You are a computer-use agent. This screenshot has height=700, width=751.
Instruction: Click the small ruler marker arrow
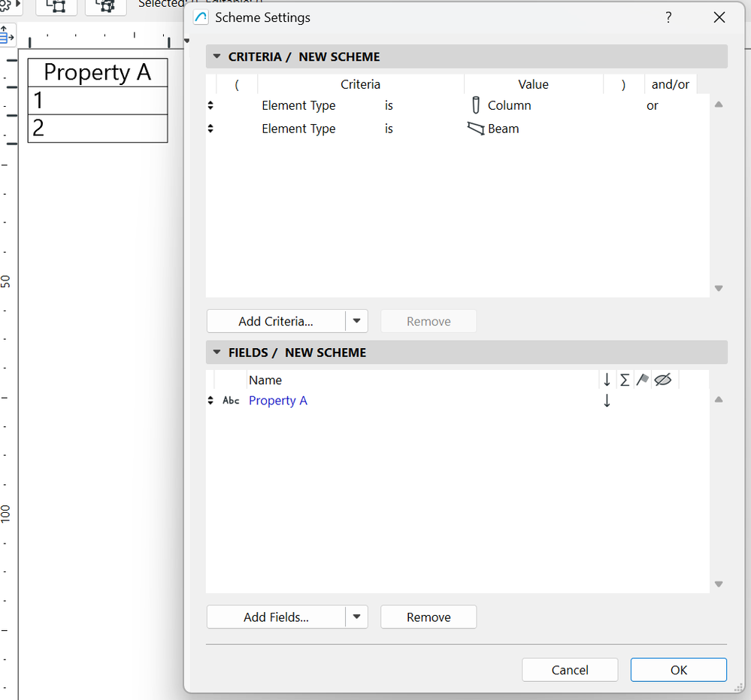point(186,41)
